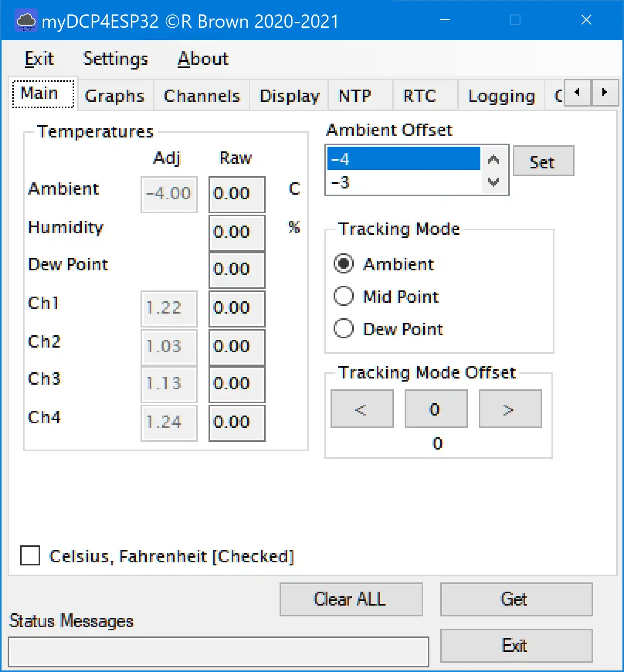Image resolution: width=624 pixels, height=672 pixels.
Task: Click the myDCP4ESP32 cloud app icon
Action: 26,21
